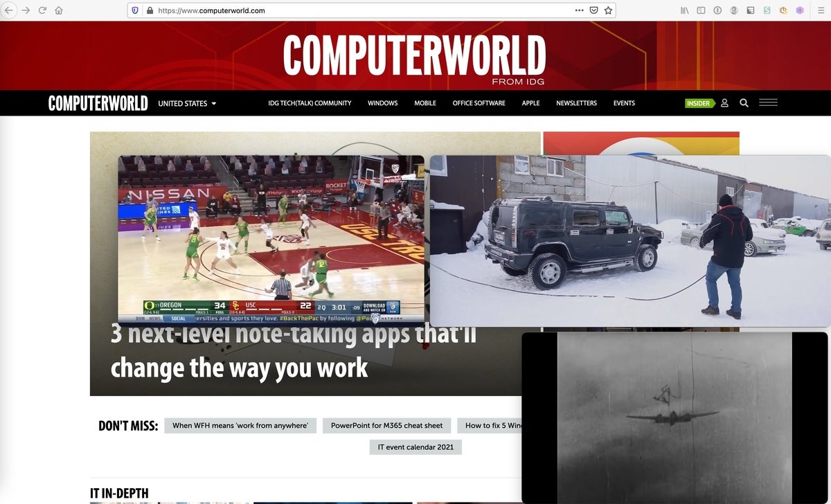Click the 'DON'T MISS:' label
Viewport: 831px width, 504px height.
128,425
